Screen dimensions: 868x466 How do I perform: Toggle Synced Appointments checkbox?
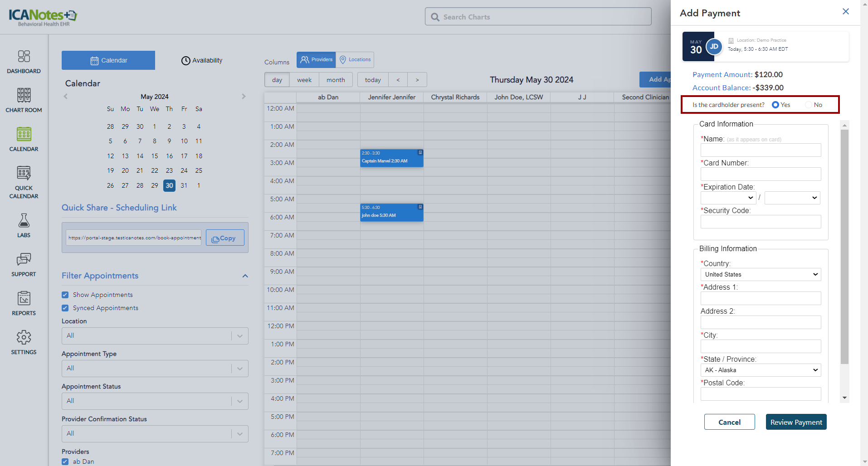coord(65,308)
